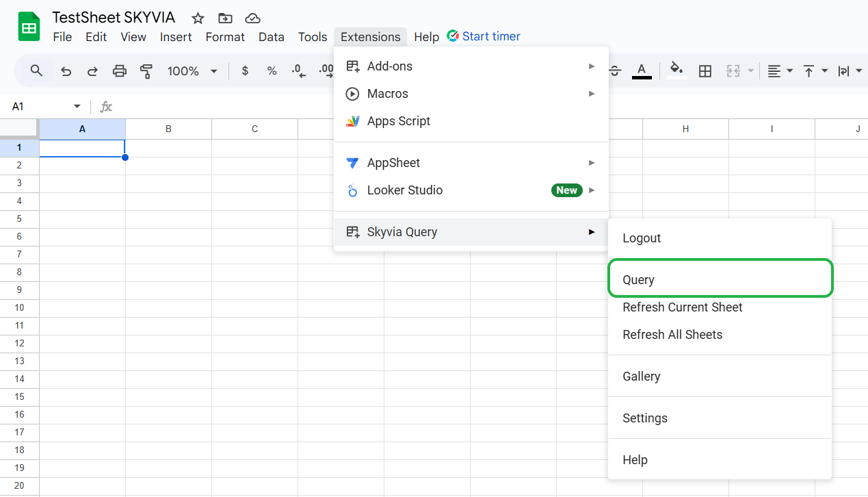Open the Data menu
Image resolution: width=868 pixels, height=497 pixels.
pyautogui.click(x=272, y=37)
